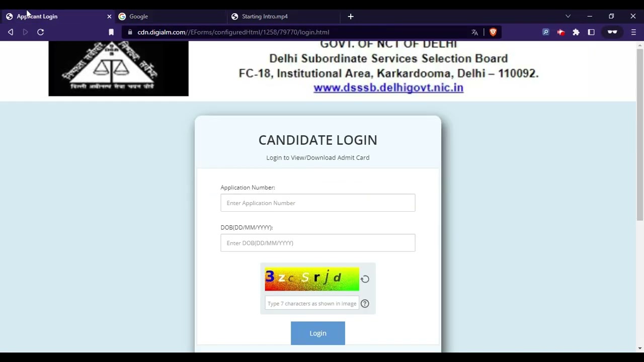Image resolution: width=644 pixels, height=362 pixels.
Task: Click the DOB input field
Action: [x=318, y=243]
